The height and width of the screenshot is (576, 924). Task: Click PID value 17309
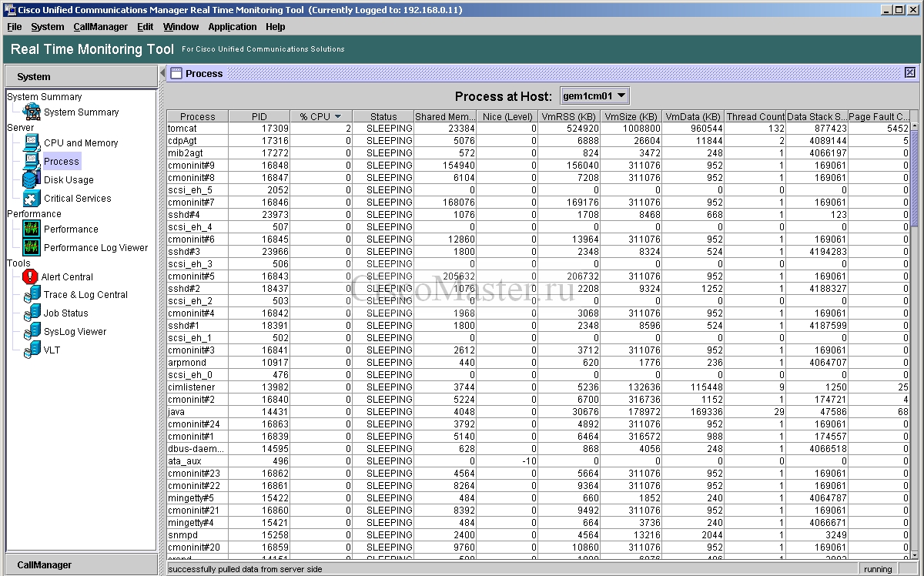point(275,129)
